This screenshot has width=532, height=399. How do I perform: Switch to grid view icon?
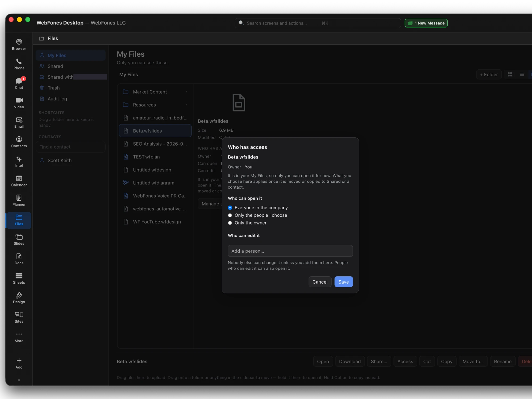tap(510, 74)
